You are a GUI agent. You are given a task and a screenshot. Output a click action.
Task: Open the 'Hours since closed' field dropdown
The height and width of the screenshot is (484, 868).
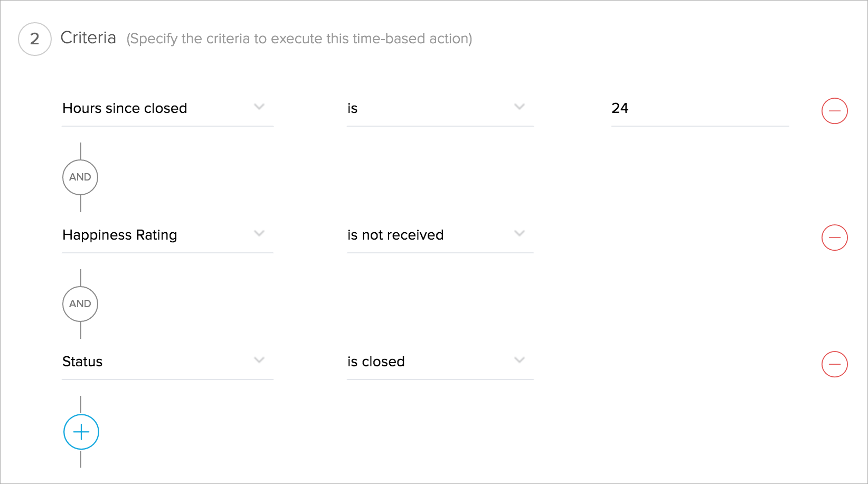coord(158,109)
